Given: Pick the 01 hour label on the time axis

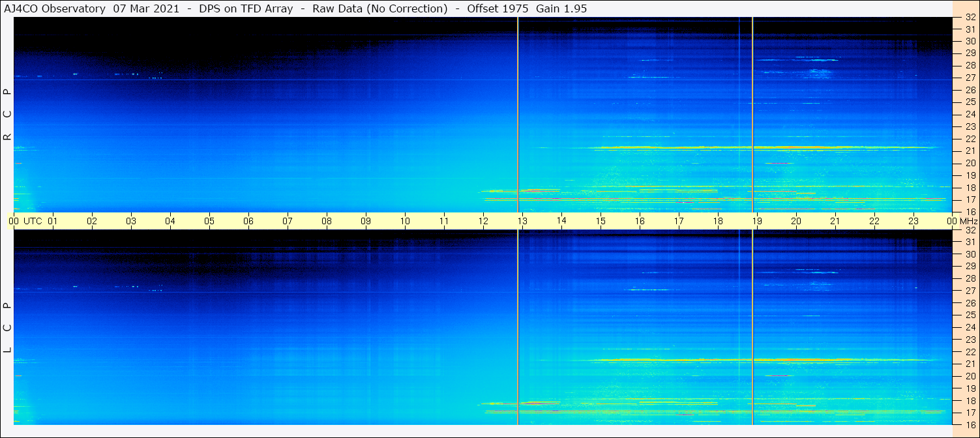Looking at the screenshot, I should point(53,221).
